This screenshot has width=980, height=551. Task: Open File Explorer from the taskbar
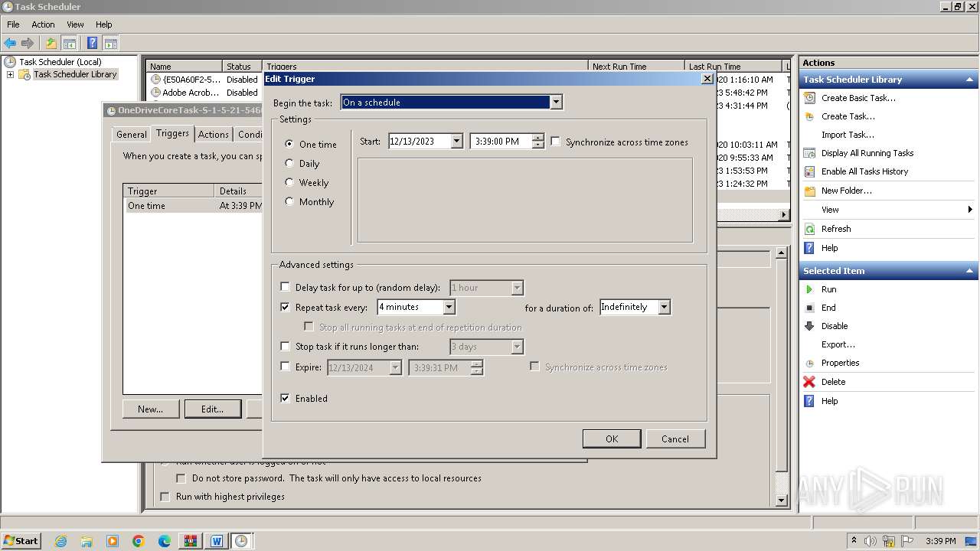(x=87, y=541)
